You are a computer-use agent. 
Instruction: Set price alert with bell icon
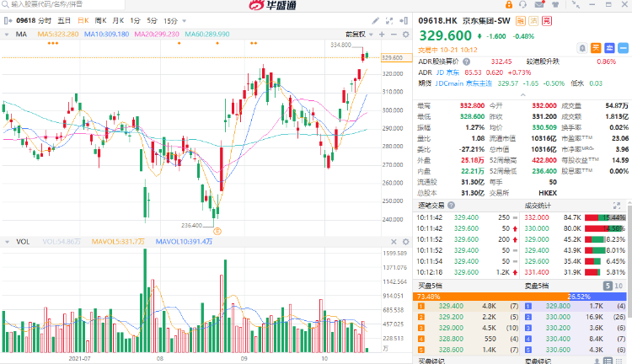(582, 48)
